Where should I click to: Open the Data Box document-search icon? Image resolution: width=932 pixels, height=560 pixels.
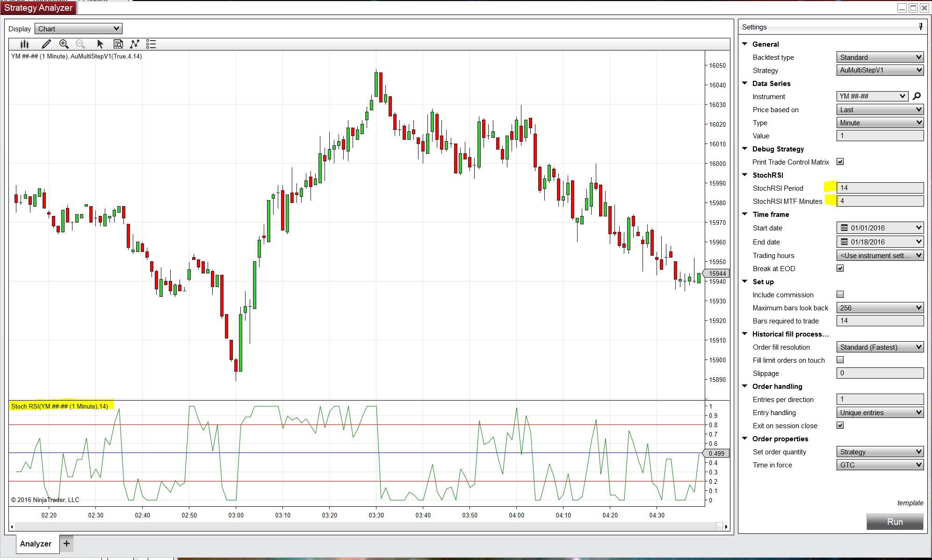point(118,44)
